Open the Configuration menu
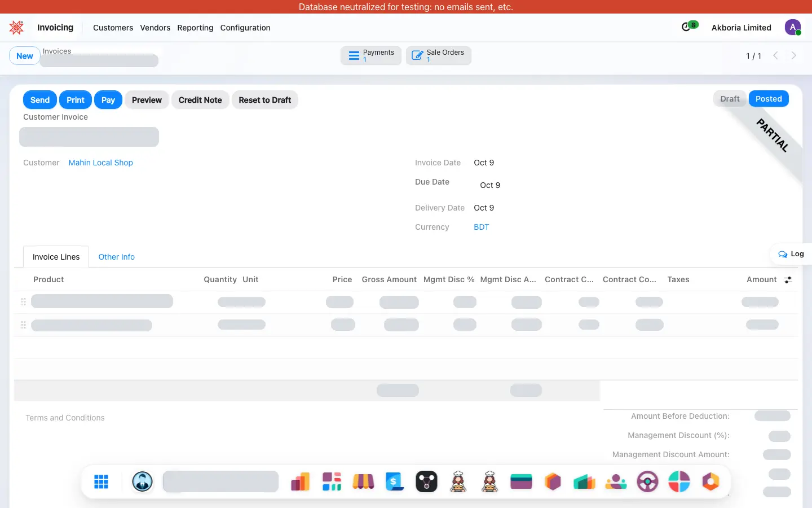 [x=245, y=28]
